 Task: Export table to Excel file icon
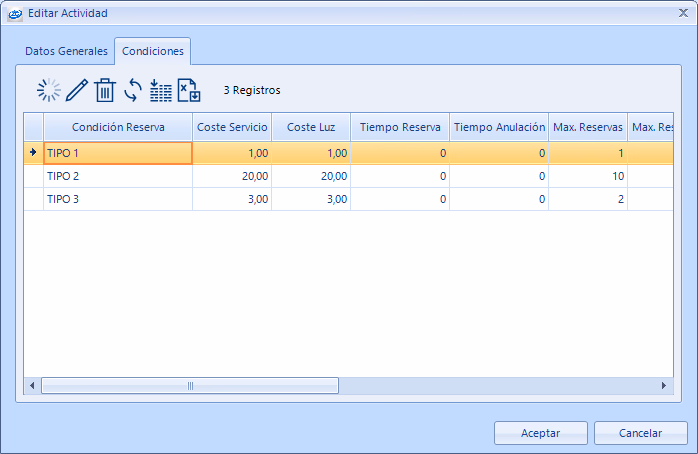point(189,91)
